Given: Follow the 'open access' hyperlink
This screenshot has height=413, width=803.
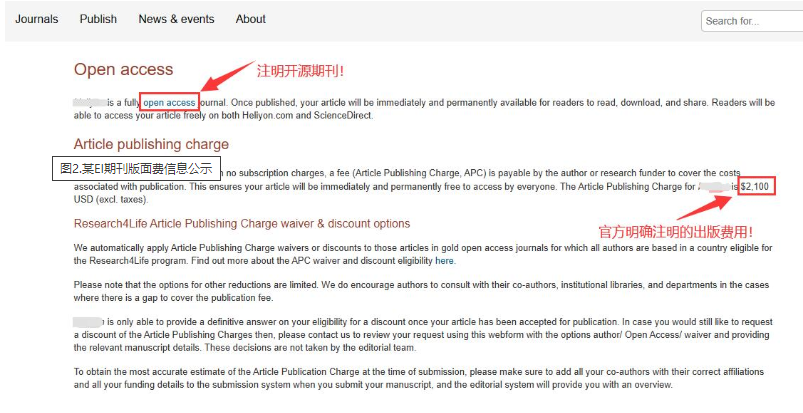Looking at the screenshot, I should (169, 102).
